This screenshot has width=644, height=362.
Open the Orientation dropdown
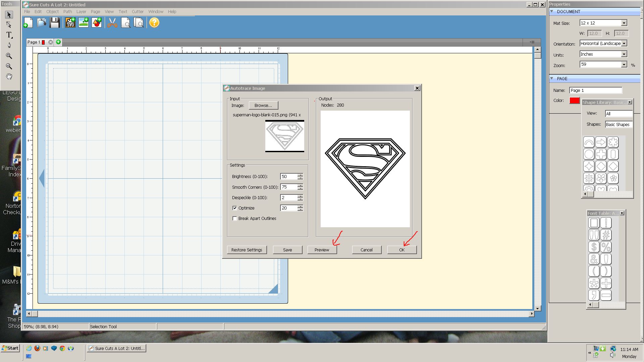click(624, 44)
